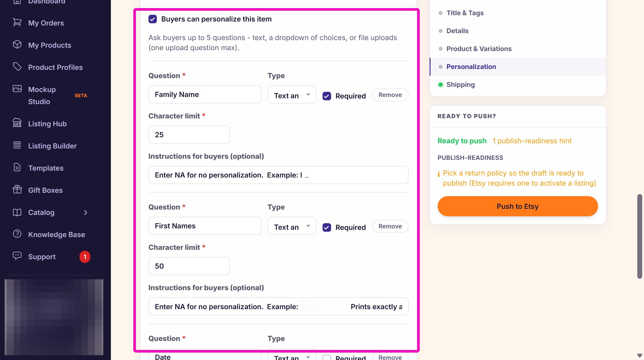Image resolution: width=644 pixels, height=360 pixels.
Task: Select the Product Profiles tag icon
Action: tap(17, 67)
